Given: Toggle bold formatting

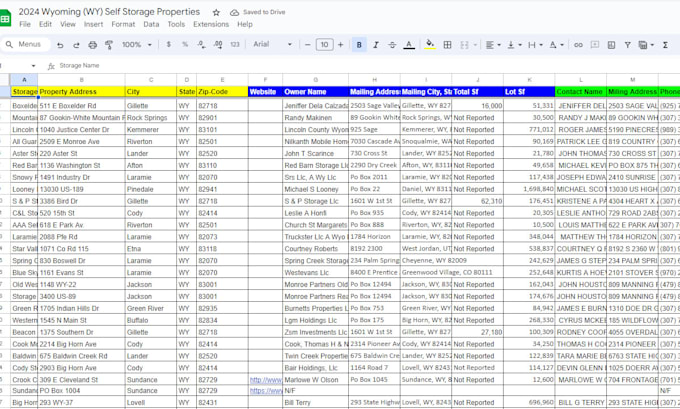Looking at the screenshot, I should coord(359,45).
